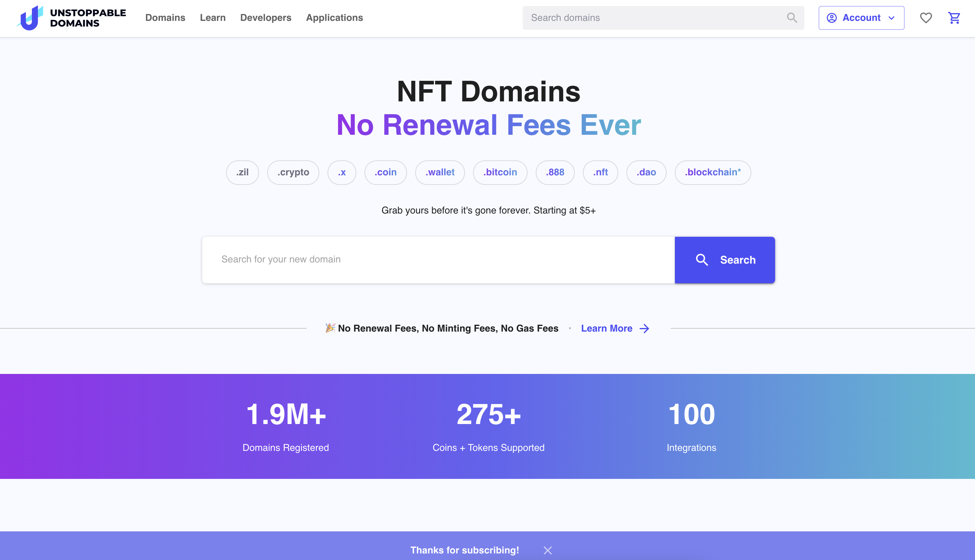The width and height of the screenshot is (975, 560).
Task: Select the .blockchain* domain chip
Action: coord(712,172)
